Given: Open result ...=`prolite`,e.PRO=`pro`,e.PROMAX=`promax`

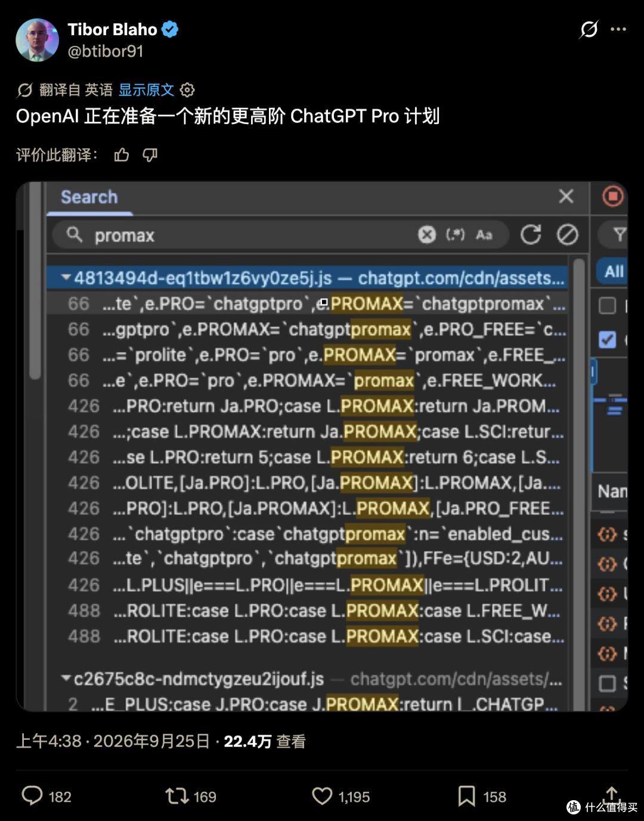Looking at the screenshot, I should 308,355.
